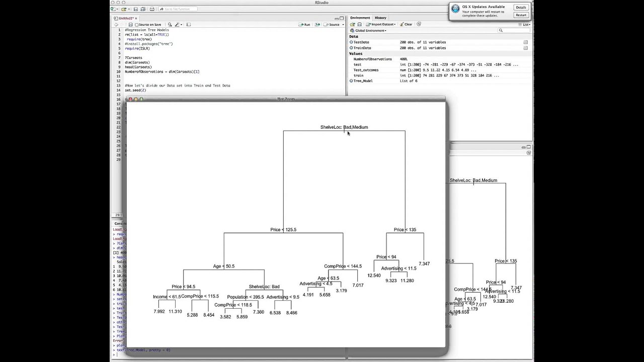Click the Re-run previous region icon
The width and height of the screenshot is (644, 362).
[317, 24]
